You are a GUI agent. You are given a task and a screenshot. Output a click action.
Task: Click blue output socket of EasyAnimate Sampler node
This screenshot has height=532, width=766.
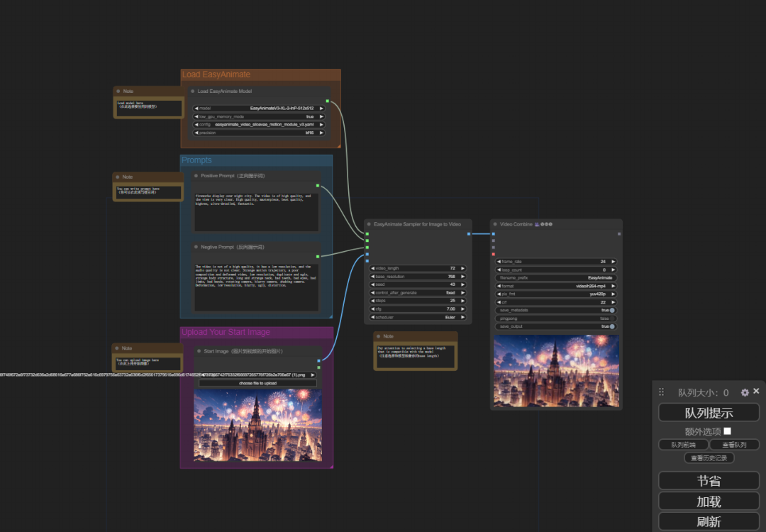[469, 234]
